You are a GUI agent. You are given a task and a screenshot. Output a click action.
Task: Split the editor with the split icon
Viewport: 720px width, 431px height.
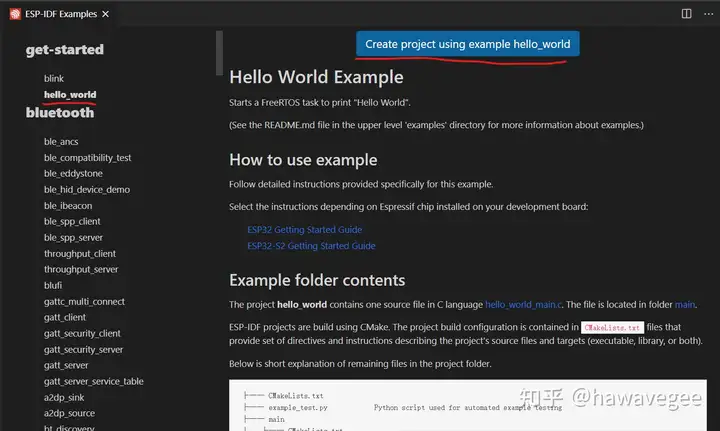[x=686, y=14]
